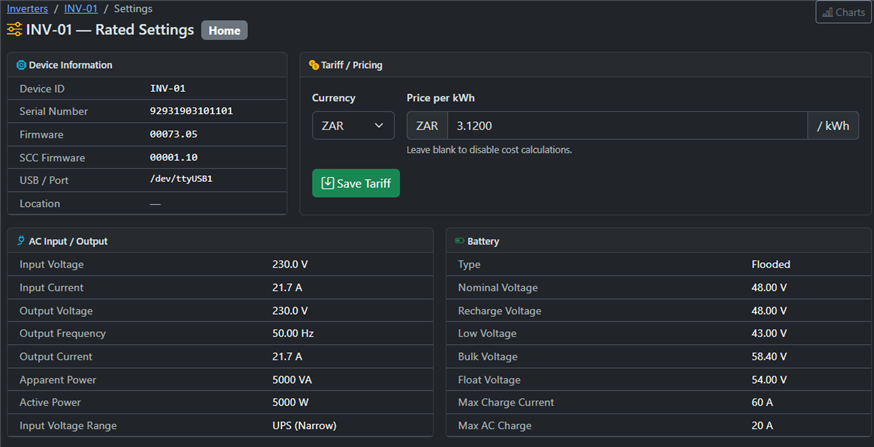Click the AC Input / Output plug icon

pos(21,241)
